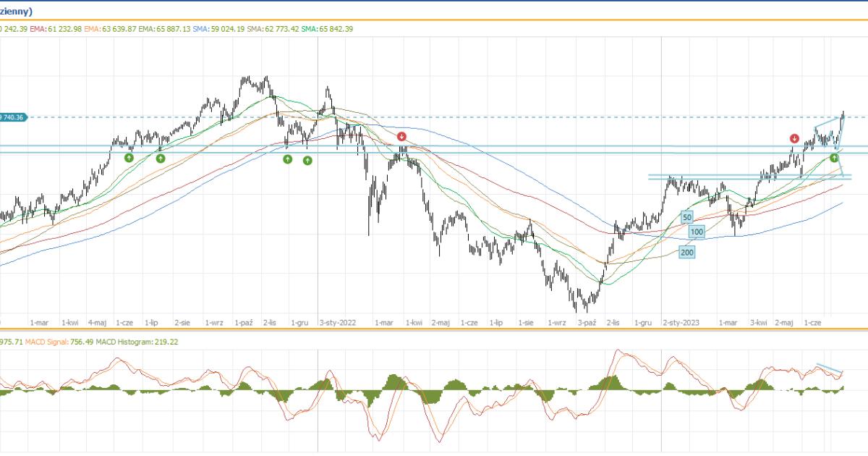Click the green SMA 65 842.39 legend entry

point(328,29)
